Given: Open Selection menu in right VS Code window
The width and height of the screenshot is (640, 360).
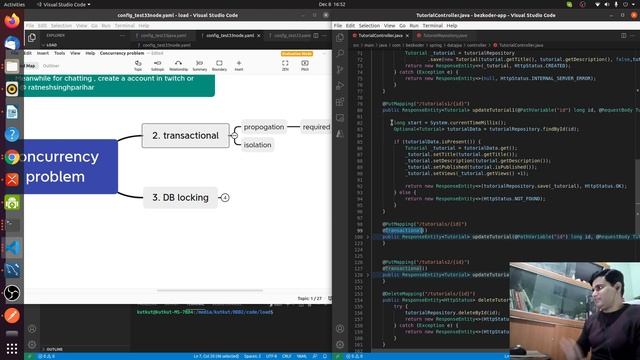Looking at the screenshot, I should (369, 25).
